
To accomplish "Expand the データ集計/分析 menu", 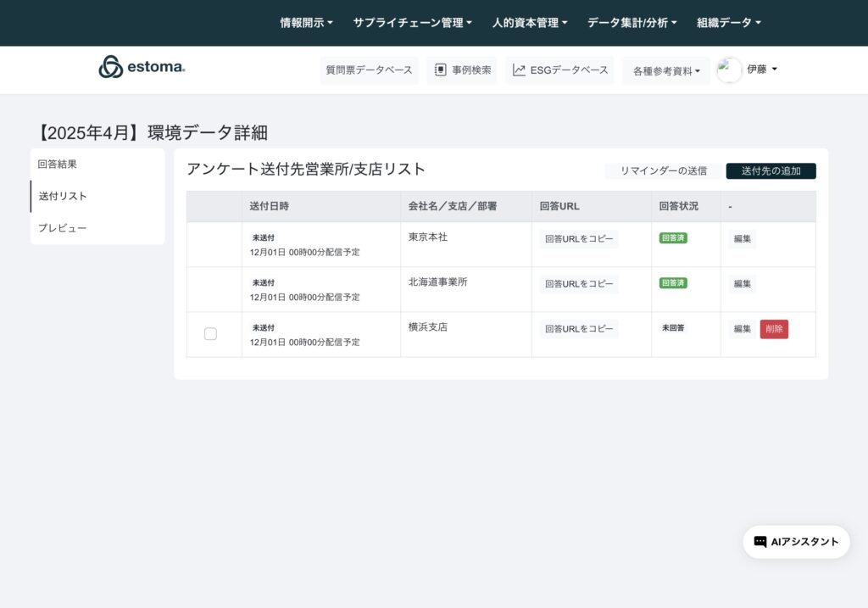I will click(x=632, y=23).
